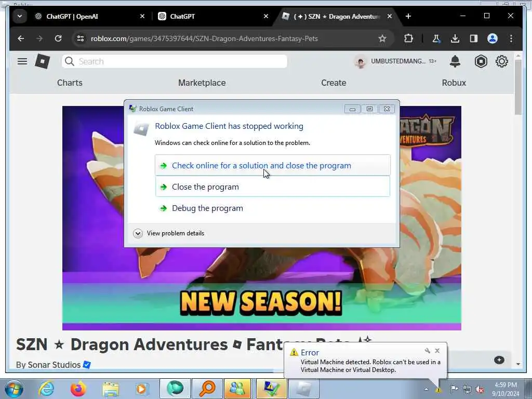The width and height of the screenshot is (532, 399).
Task: Dismiss the Virtual Machine error balloon
Action: (x=437, y=351)
